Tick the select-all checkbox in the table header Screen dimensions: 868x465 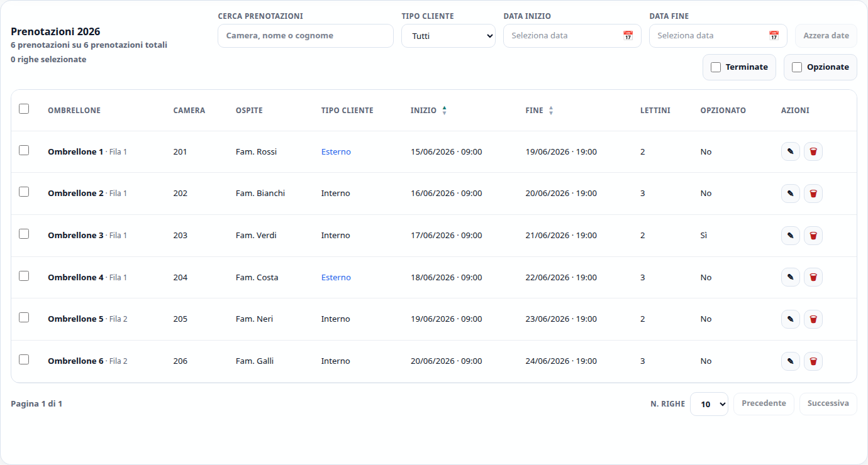click(24, 109)
